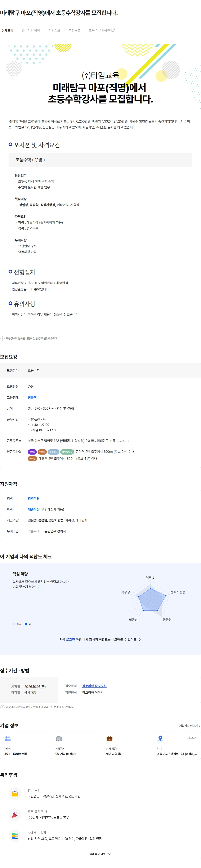The image size is (201, 868).
Task: Click the 301 ~ 500명 이하 employee count
Action: (x=16, y=754)
